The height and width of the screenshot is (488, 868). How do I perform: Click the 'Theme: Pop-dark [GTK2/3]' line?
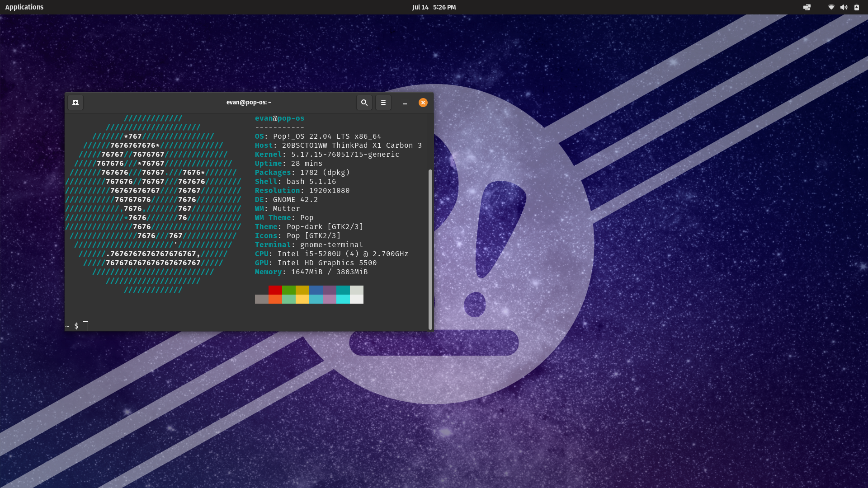[x=309, y=227]
